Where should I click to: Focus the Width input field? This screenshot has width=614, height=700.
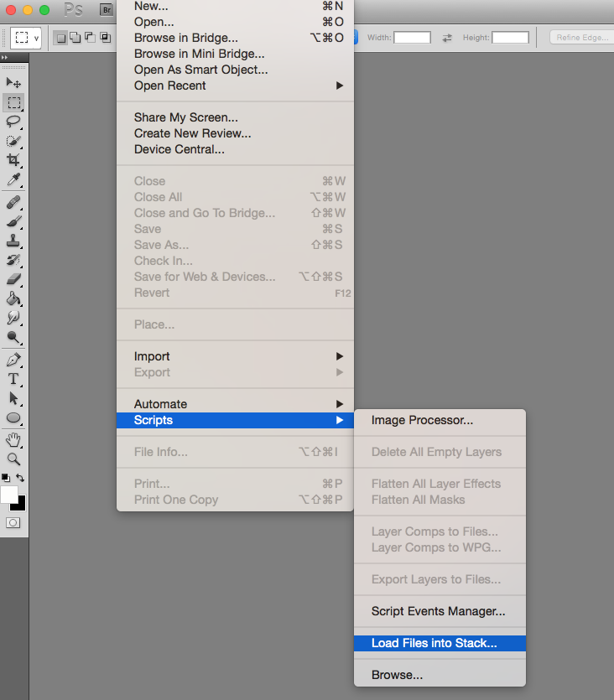click(412, 38)
